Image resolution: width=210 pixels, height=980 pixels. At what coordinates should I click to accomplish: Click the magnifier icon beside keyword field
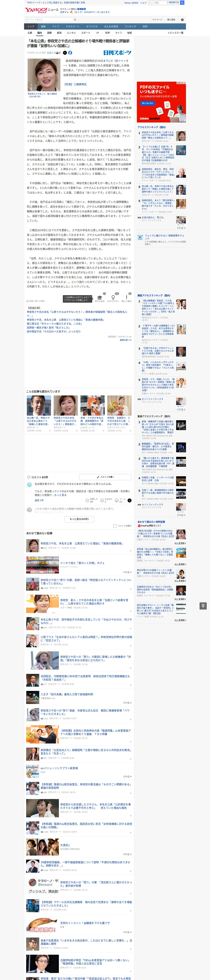point(75,19)
